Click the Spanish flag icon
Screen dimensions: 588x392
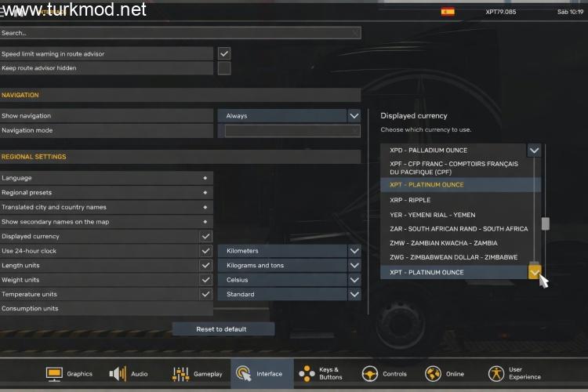click(x=448, y=12)
